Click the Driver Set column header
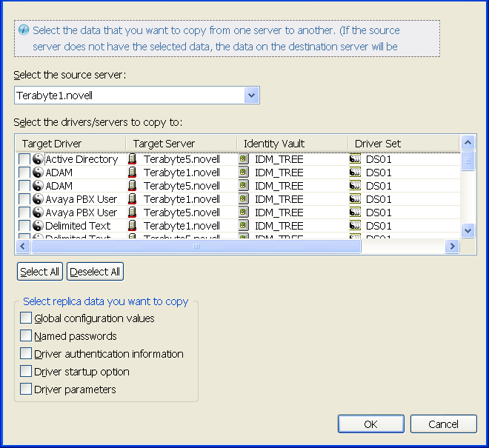This screenshot has width=489, height=448. (404, 144)
